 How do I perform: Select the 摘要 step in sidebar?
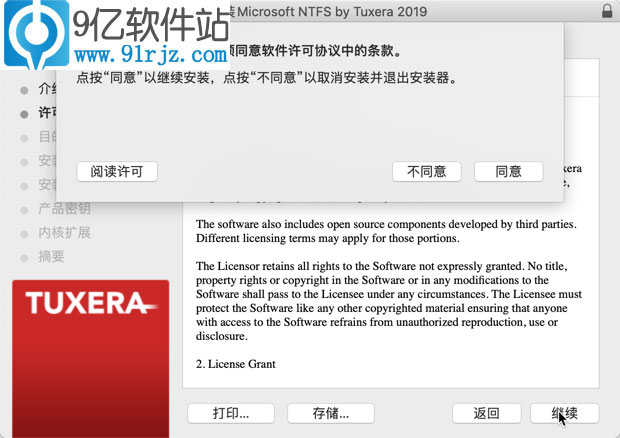pyautogui.click(x=51, y=257)
